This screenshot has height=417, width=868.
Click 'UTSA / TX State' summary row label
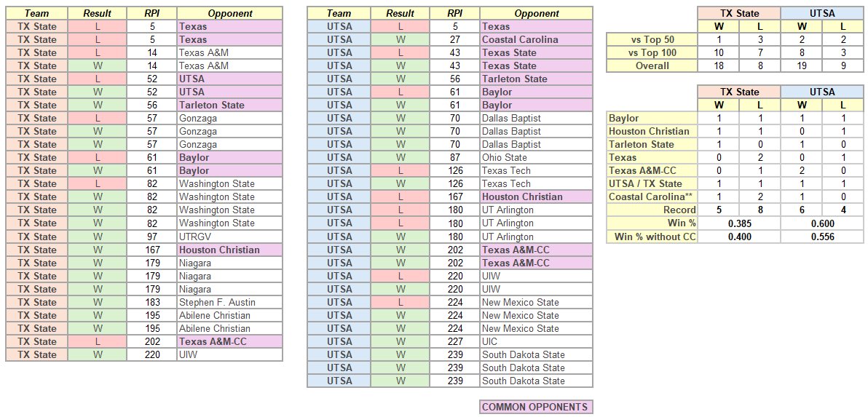[x=652, y=183]
